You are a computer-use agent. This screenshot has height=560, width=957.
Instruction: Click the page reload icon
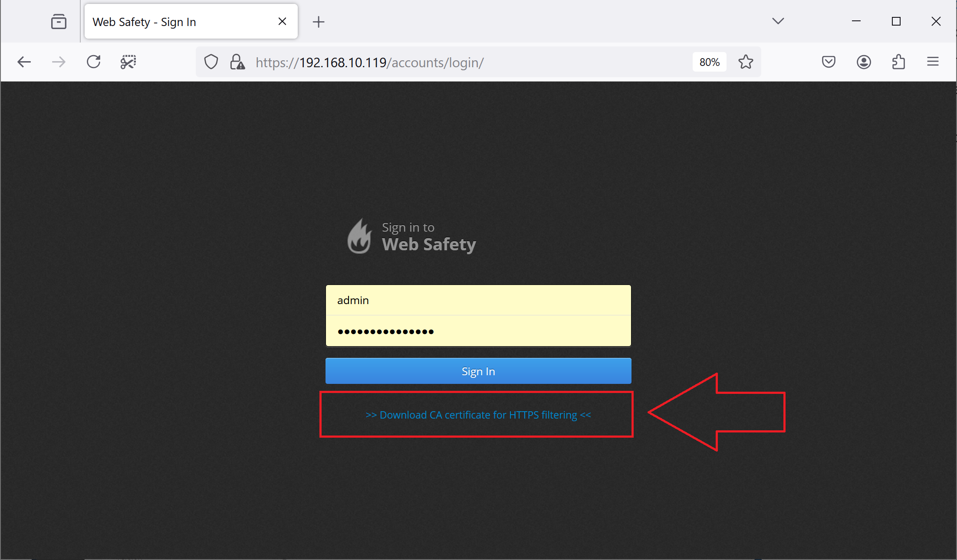click(x=93, y=62)
